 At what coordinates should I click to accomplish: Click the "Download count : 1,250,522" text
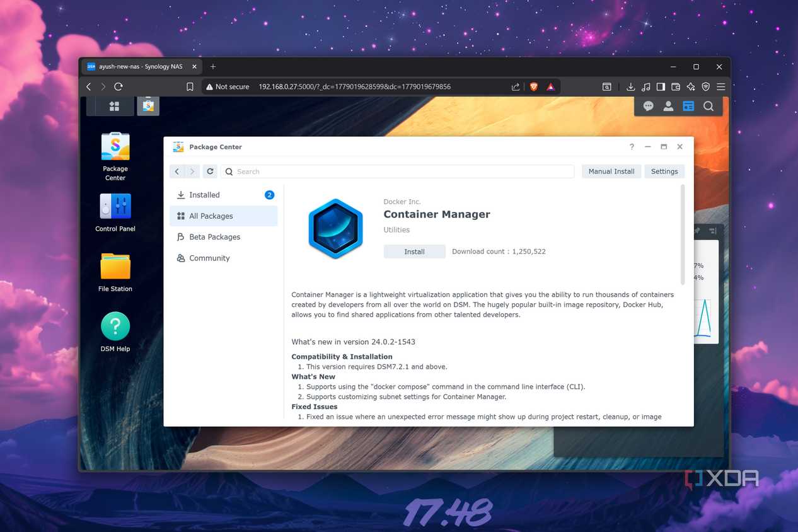coord(499,252)
